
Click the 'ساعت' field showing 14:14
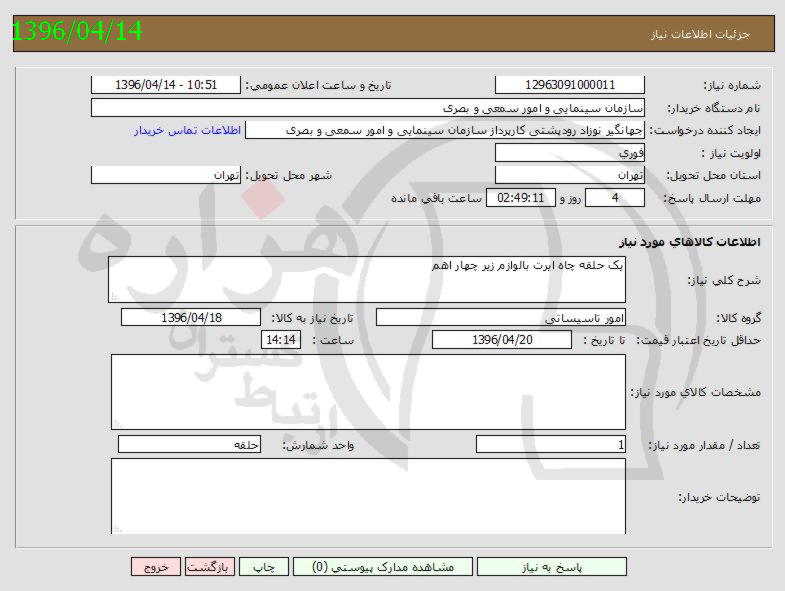(x=279, y=341)
